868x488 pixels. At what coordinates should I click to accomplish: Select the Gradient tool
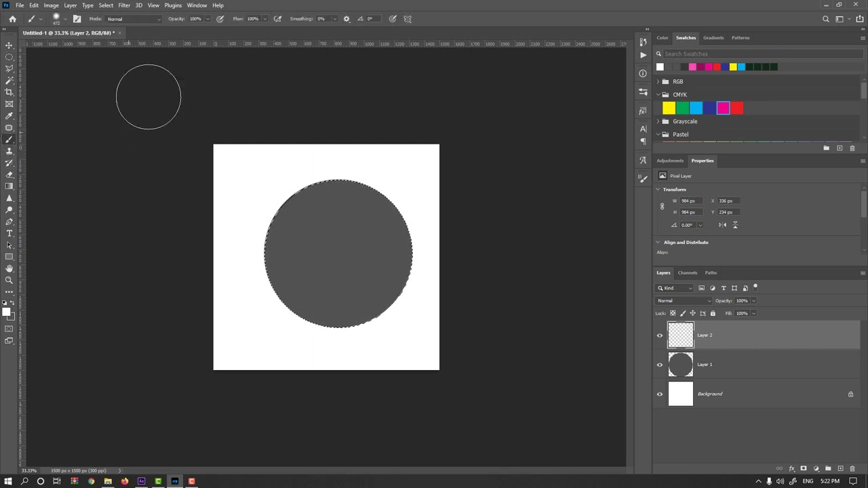[9, 186]
